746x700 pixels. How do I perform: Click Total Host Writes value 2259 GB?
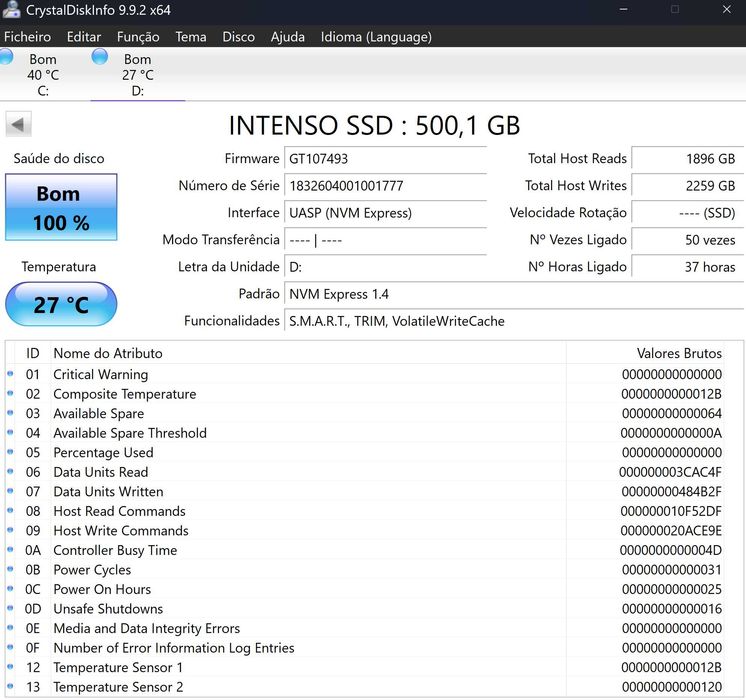687,186
